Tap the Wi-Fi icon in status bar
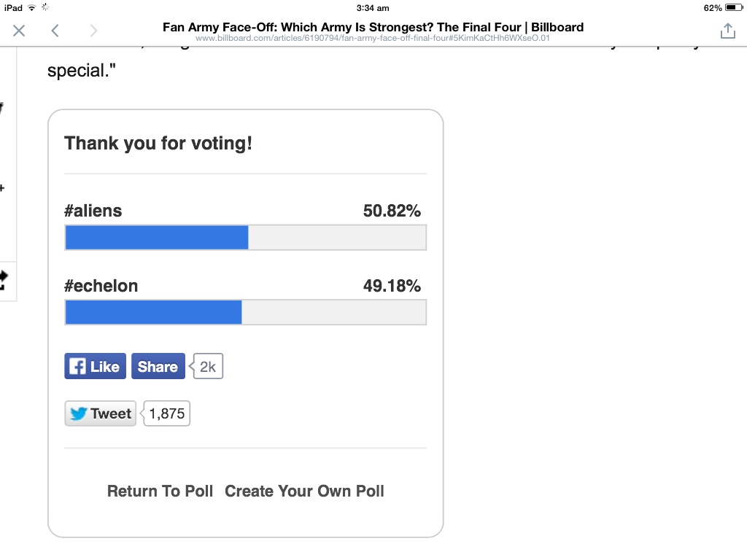Screen dimensions: 747x560 click(31, 7)
